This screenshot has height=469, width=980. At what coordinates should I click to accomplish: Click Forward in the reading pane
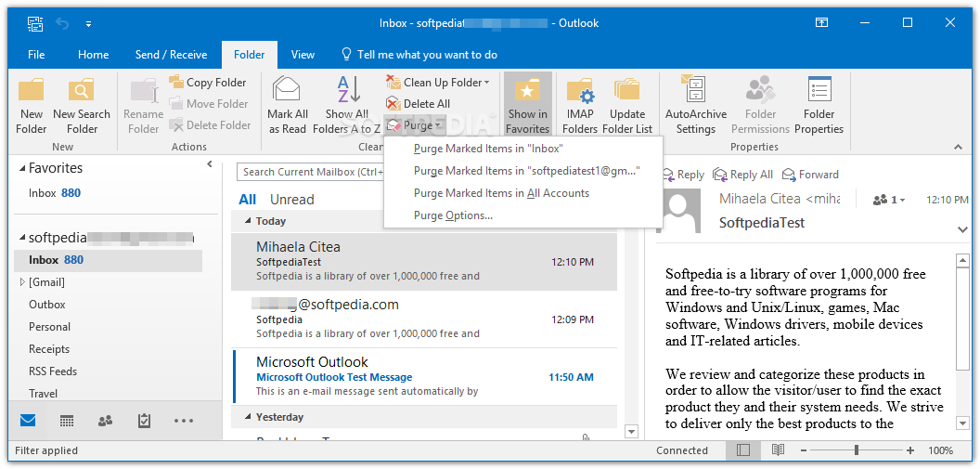pyautogui.click(x=810, y=175)
